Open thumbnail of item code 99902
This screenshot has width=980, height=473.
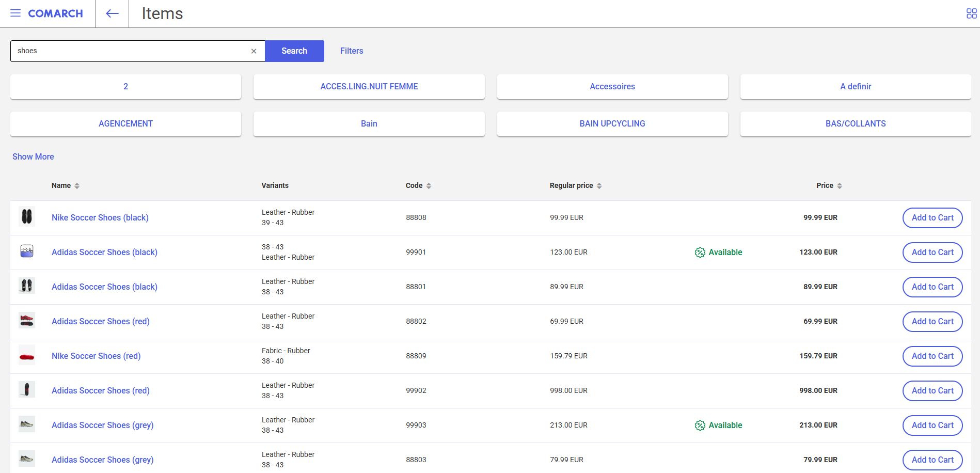coord(27,389)
